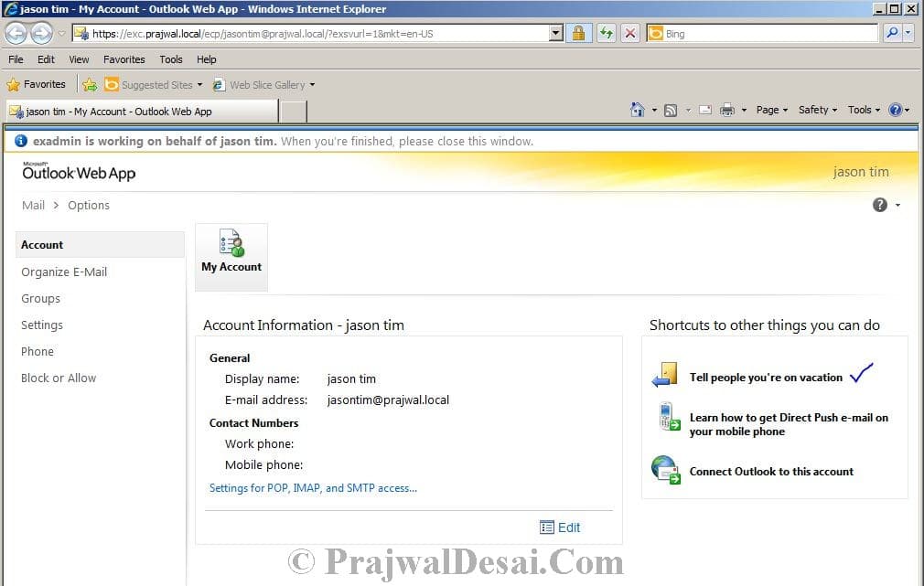Viewport: 924px width, 586px height.
Task: Click the Mail breadcrumb link
Action: (x=33, y=205)
